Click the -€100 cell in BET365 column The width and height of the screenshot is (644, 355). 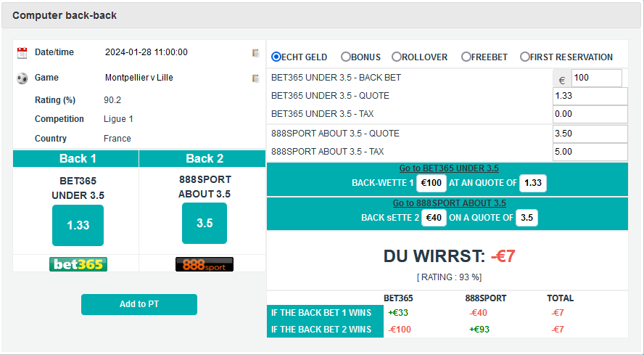tap(400, 330)
